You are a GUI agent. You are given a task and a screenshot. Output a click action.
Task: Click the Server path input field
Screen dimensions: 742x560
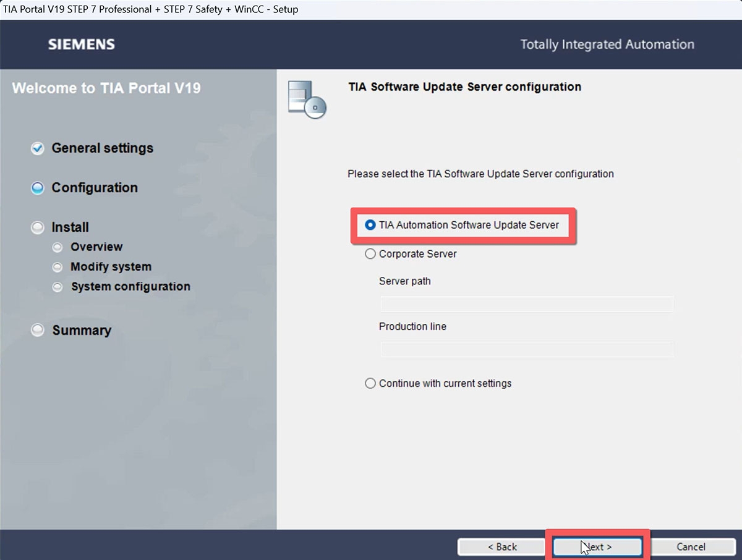click(x=526, y=304)
